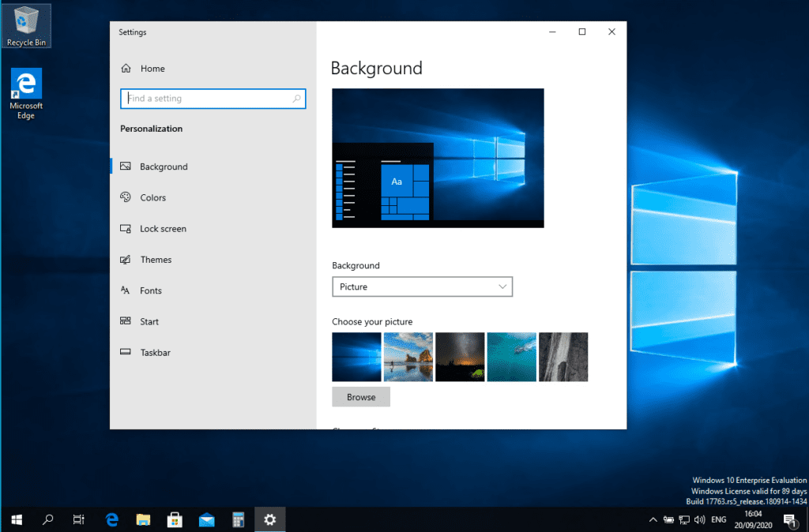
Task: Launch Microsoft Edge from the taskbar
Action: 111,519
